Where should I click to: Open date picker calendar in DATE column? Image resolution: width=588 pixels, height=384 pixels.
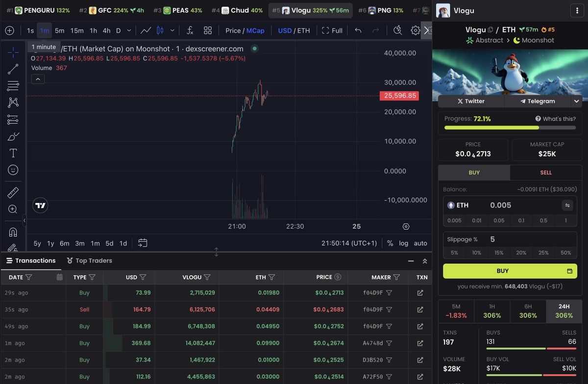pyautogui.click(x=59, y=277)
